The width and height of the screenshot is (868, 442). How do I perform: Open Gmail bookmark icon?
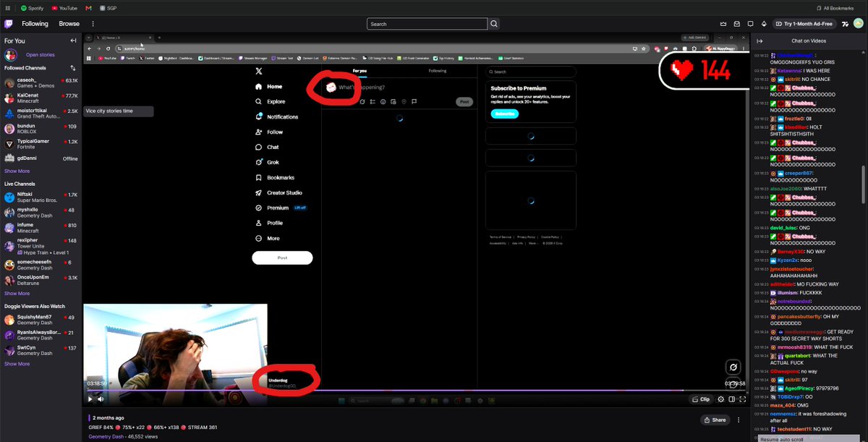tap(88, 8)
